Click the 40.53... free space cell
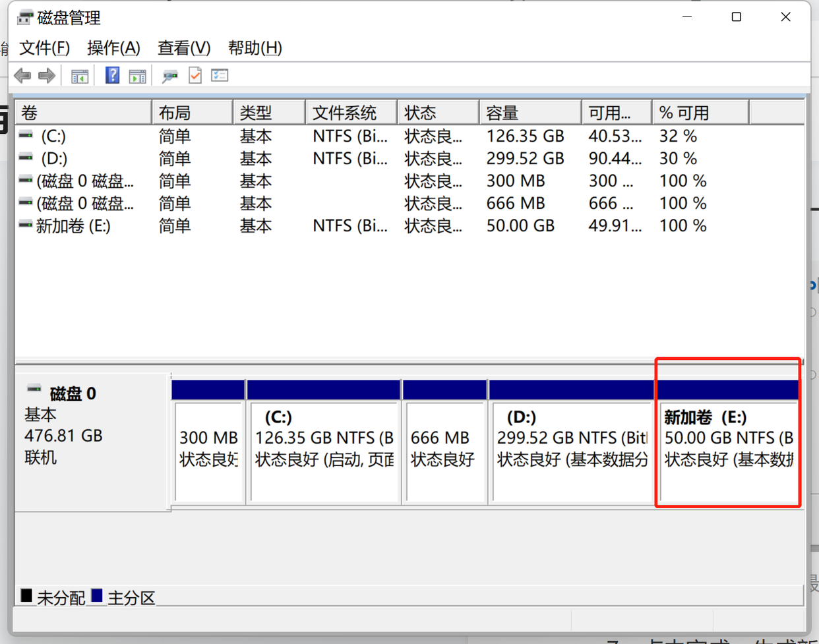 pyautogui.click(x=615, y=136)
